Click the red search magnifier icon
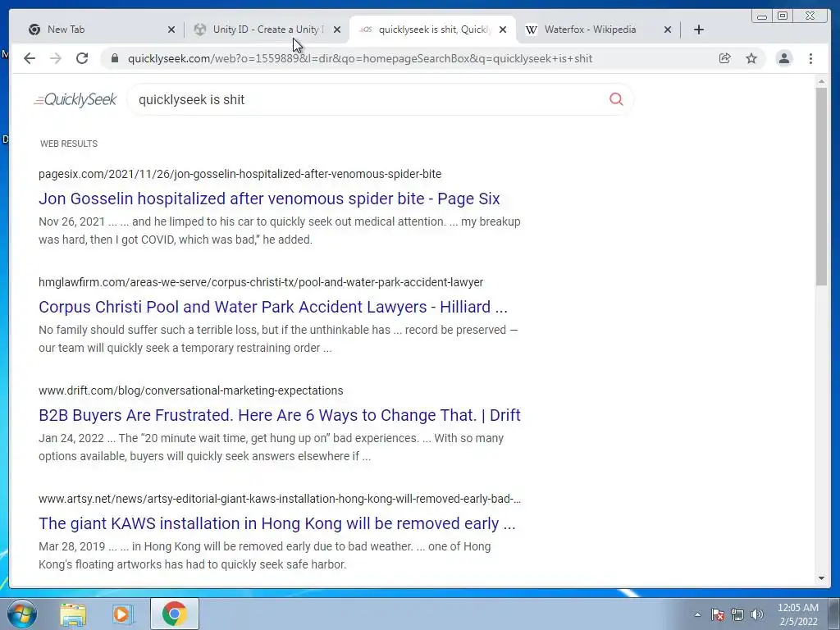Screen dimensions: 840x630 click(616, 99)
